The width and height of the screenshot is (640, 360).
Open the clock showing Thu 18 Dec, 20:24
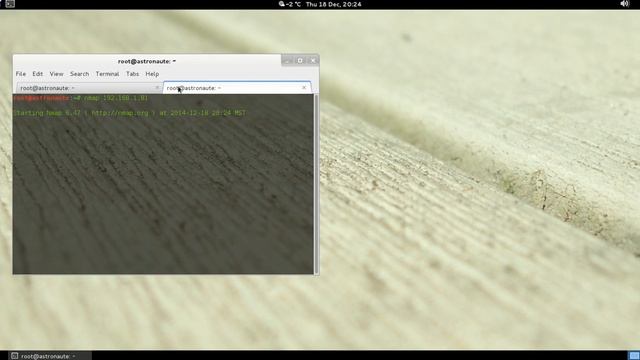pyautogui.click(x=333, y=4)
